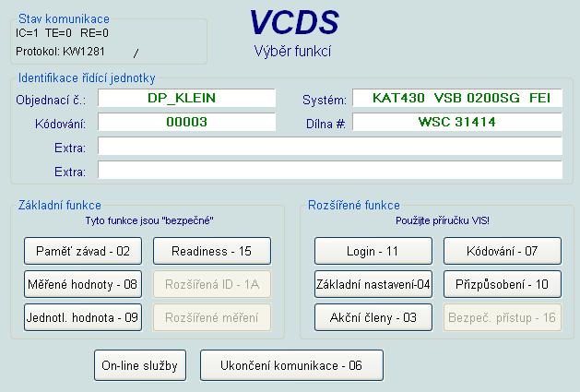Click the Objednací č. field DP_KLEIN
Screen dimensions: 580x392
(x=187, y=98)
